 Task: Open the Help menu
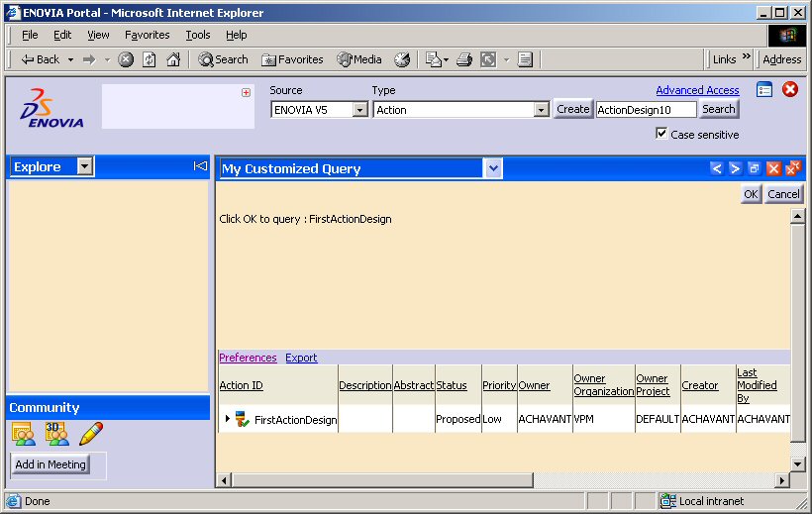click(x=236, y=35)
